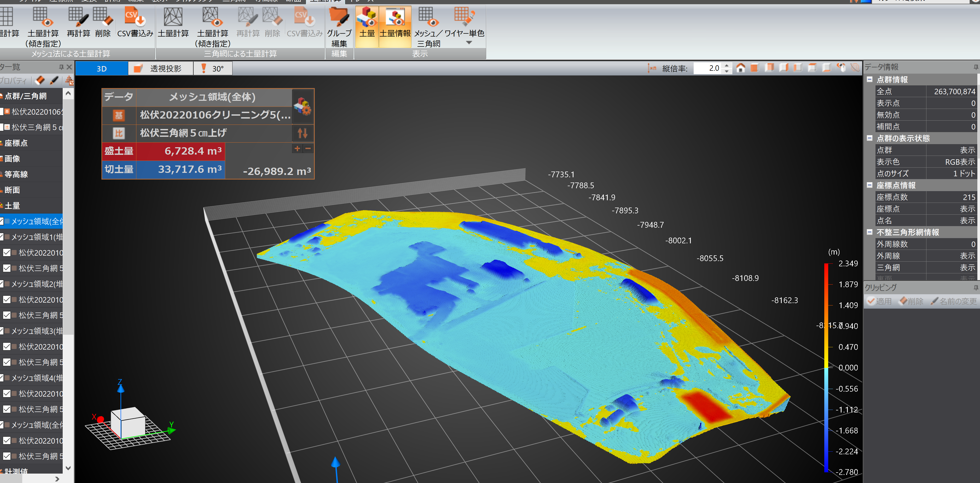
Task: Click the 30° angle button
Action: tap(213, 69)
